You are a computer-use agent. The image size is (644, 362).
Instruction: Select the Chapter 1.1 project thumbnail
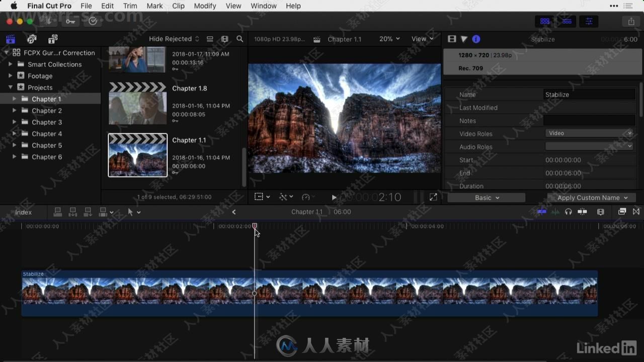pyautogui.click(x=138, y=155)
